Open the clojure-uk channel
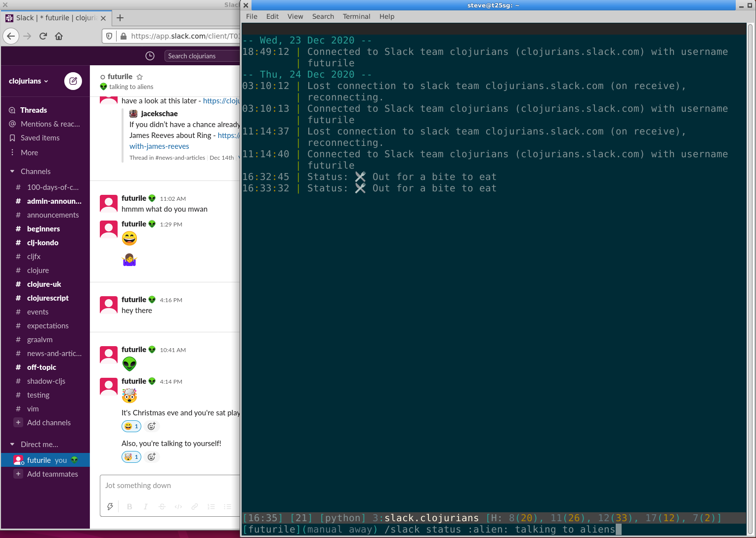The width and height of the screenshot is (756, 538). 45,284
